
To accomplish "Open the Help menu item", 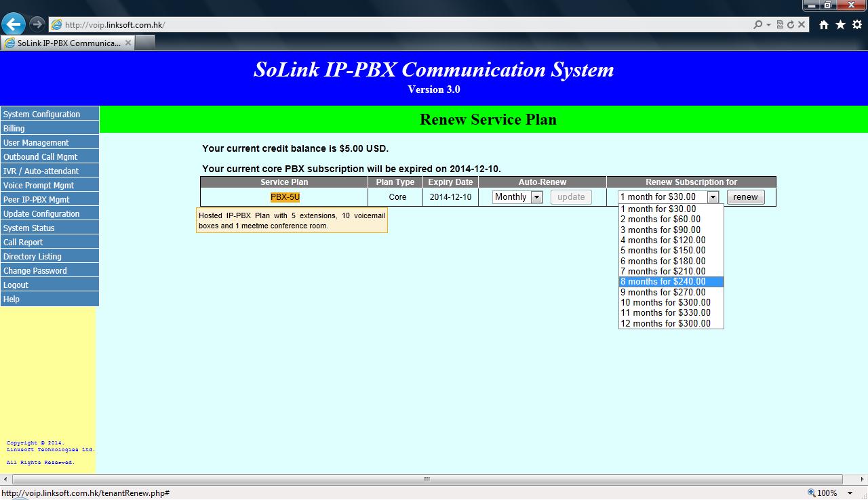I will click(50, 299).
